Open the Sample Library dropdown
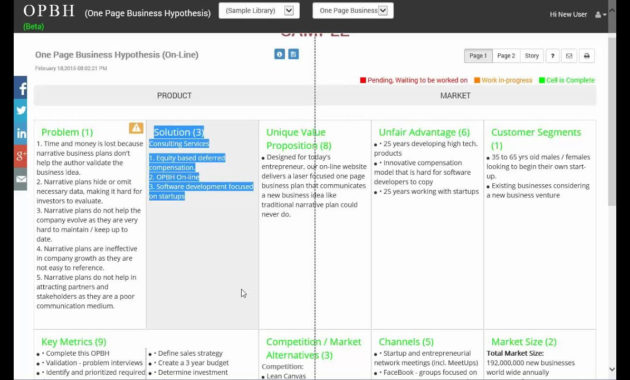630x380 pixels. point(259,11)
